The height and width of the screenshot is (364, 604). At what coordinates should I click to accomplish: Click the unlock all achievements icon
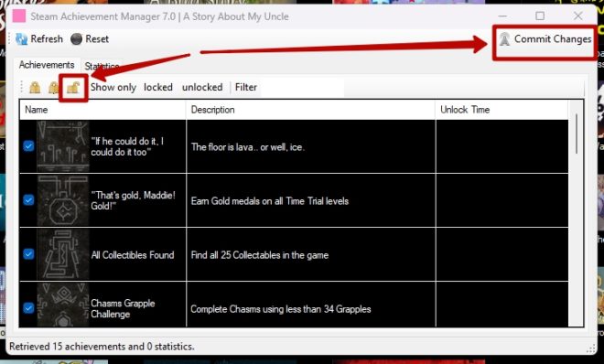point(73,88)
